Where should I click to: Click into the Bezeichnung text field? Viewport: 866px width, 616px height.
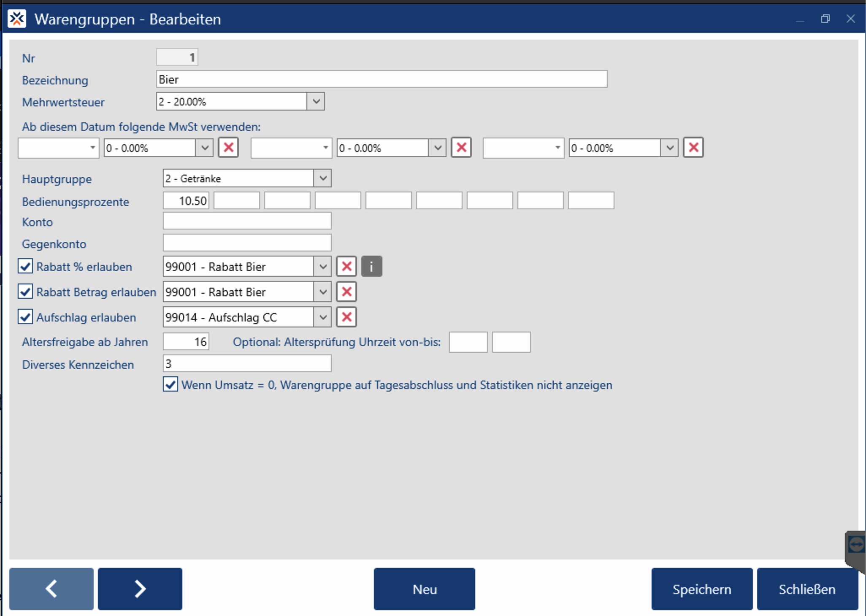(382, 79)
